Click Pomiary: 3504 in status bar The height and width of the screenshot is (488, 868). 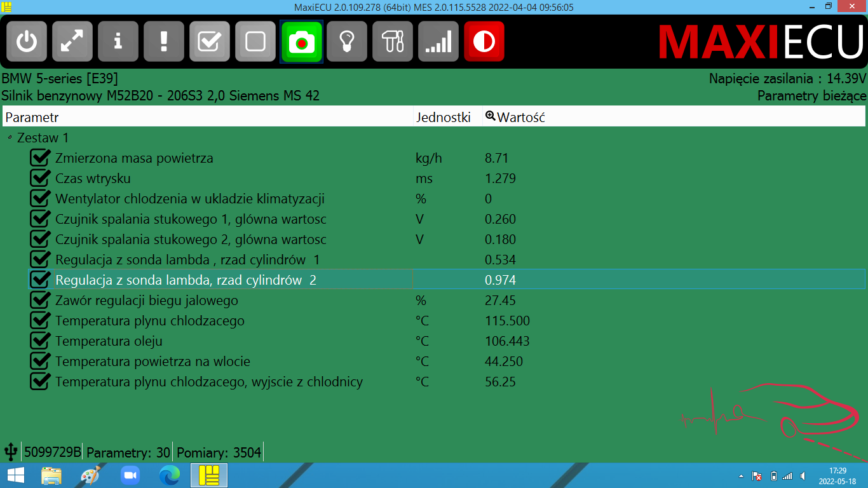[x=219, y=452]
